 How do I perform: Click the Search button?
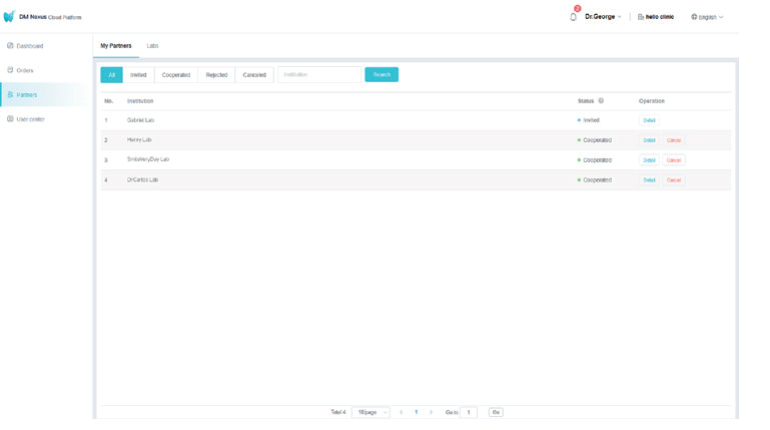point(381,75)
